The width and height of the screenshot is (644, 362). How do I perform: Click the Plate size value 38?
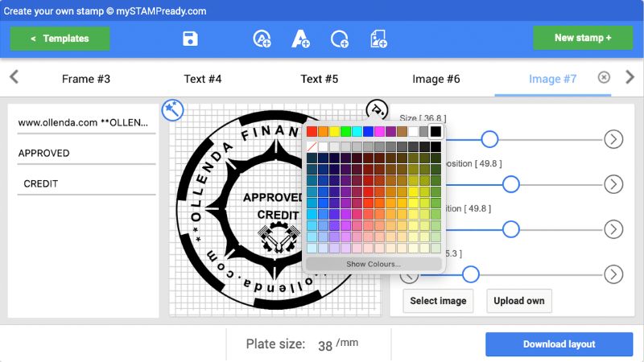pyautogui.click(x=325, y=346)
